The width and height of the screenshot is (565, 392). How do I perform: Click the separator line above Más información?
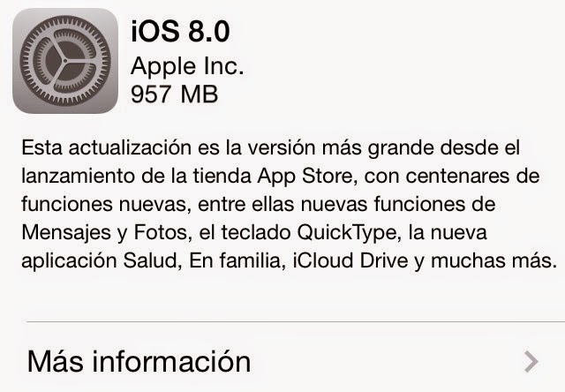[x=296, y=321]
